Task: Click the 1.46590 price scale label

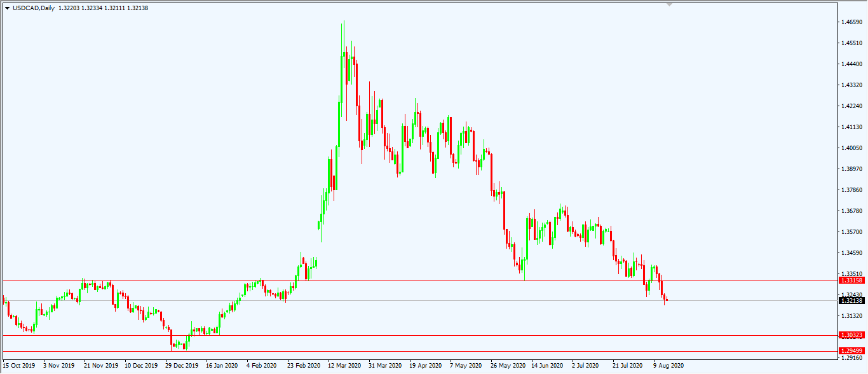Action: pos(851,22)
